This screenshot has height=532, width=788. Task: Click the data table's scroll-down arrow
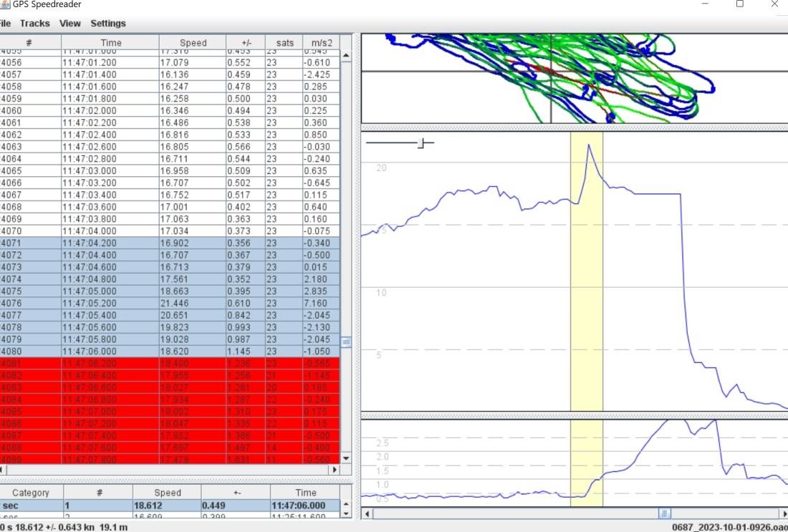[x=347, y=458]
